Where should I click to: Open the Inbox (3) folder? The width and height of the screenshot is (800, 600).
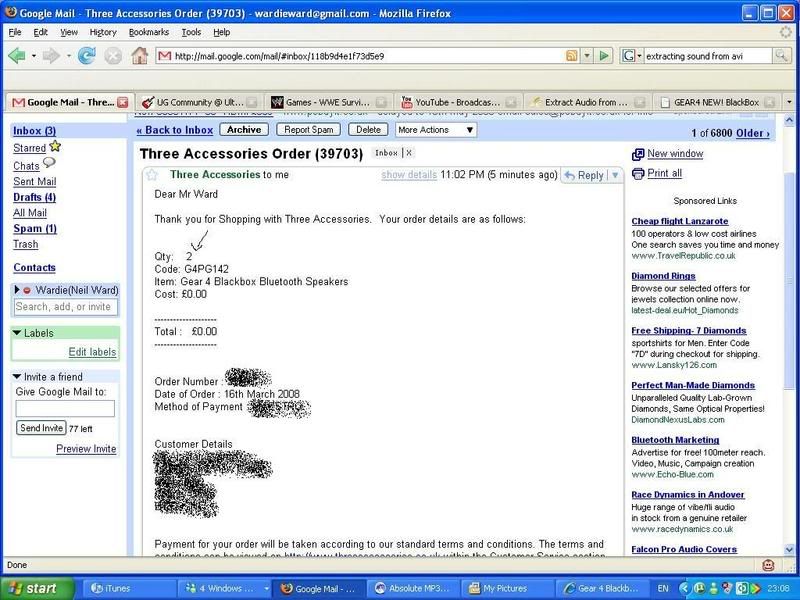coord(35,131)
